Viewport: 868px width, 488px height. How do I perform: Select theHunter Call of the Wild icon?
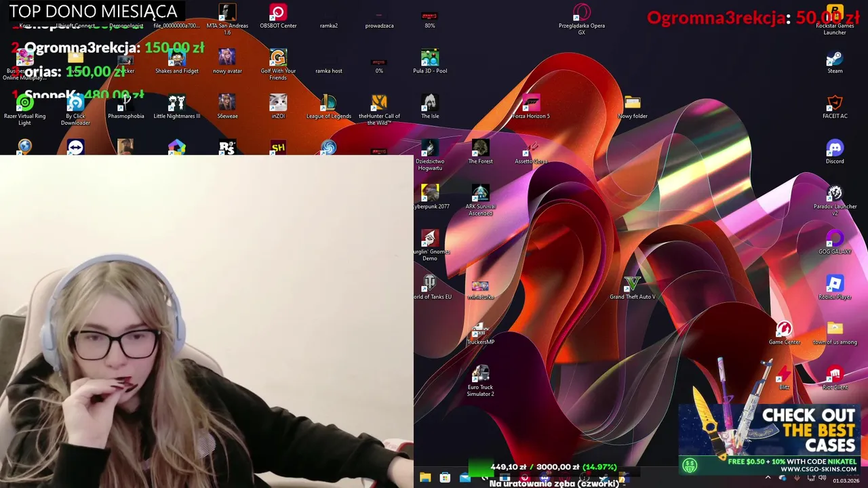pyautogui.click(x=379, y=110)
